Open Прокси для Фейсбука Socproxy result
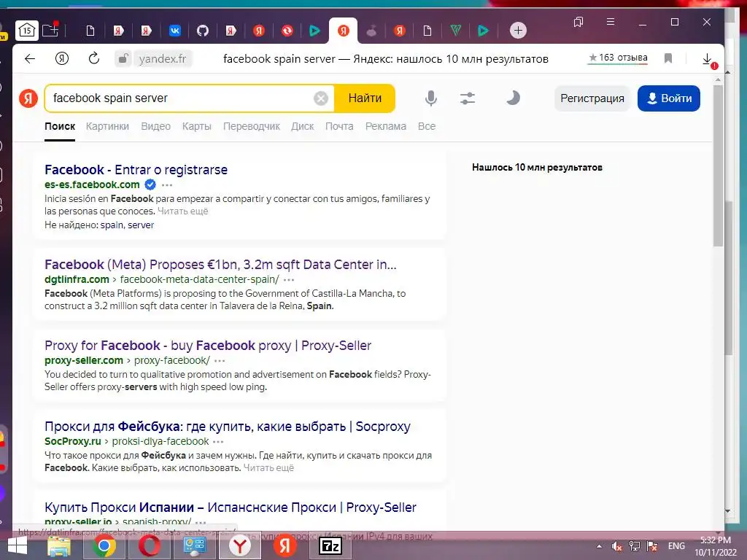The width and height of the screenshot is (747, 560). click(228, 426)
